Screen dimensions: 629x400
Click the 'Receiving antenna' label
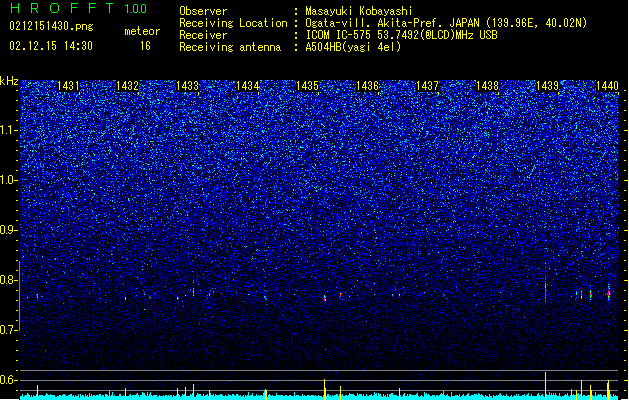(x=230, y=47)
